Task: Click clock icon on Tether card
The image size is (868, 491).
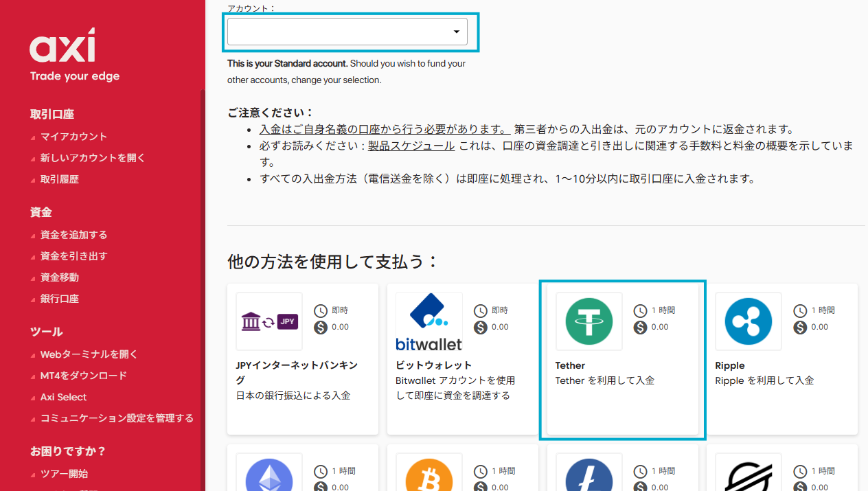Action: [x=641, y=311]
